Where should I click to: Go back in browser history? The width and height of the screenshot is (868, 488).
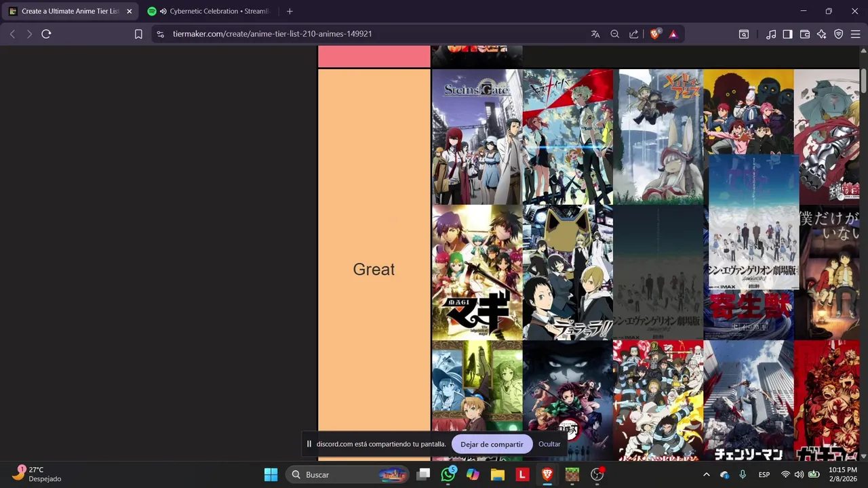click(12, 34)
